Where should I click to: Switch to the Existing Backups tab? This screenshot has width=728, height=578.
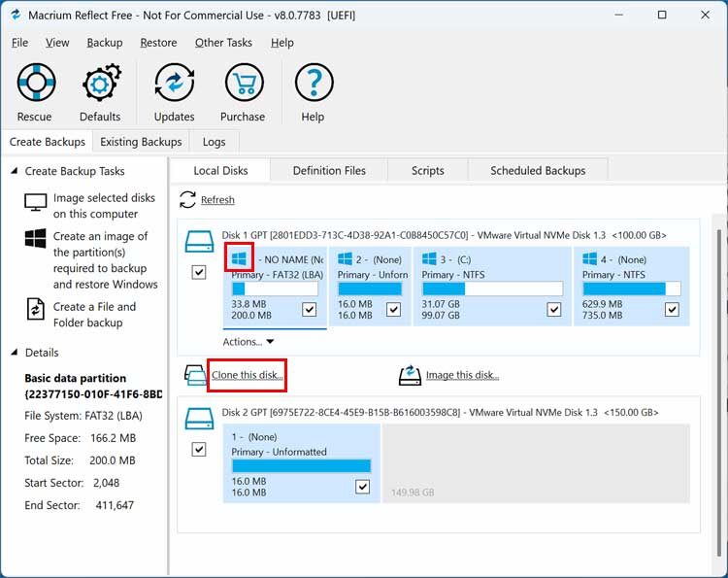pyautogui.click(x=141, y=142)
